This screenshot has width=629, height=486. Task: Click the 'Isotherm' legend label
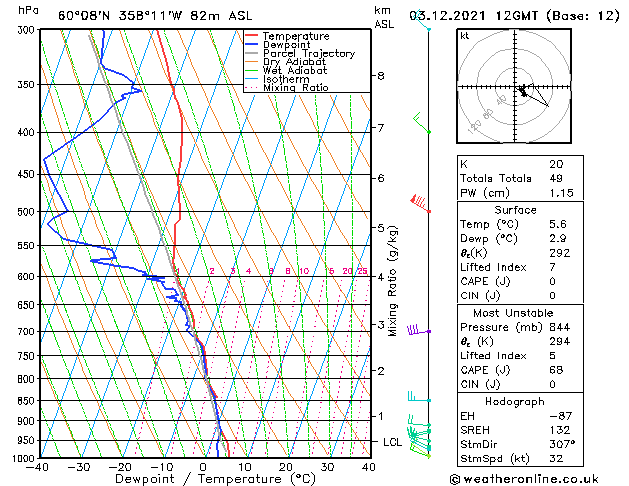click(286, 79)
